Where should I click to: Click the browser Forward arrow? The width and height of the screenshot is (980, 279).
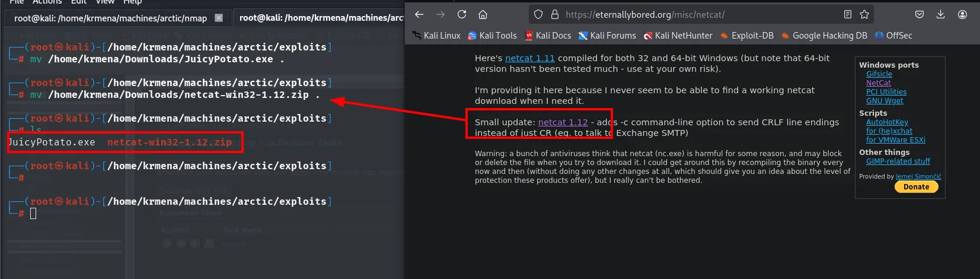pyautogui.click(x=440, y=14)
